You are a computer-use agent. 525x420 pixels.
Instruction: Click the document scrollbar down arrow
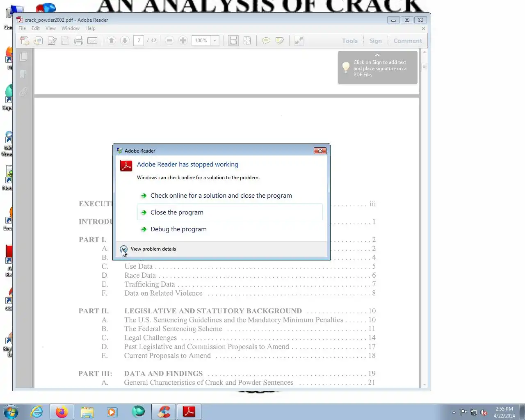[424, 385]
